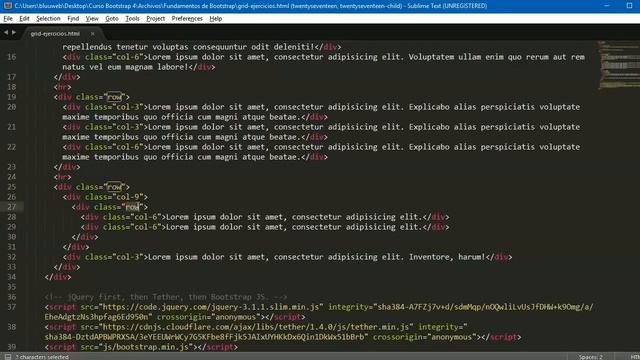The width and height of the screenshot is (640, 360).
Task: Click line number 27 in gutter
Action: (11, 207)
